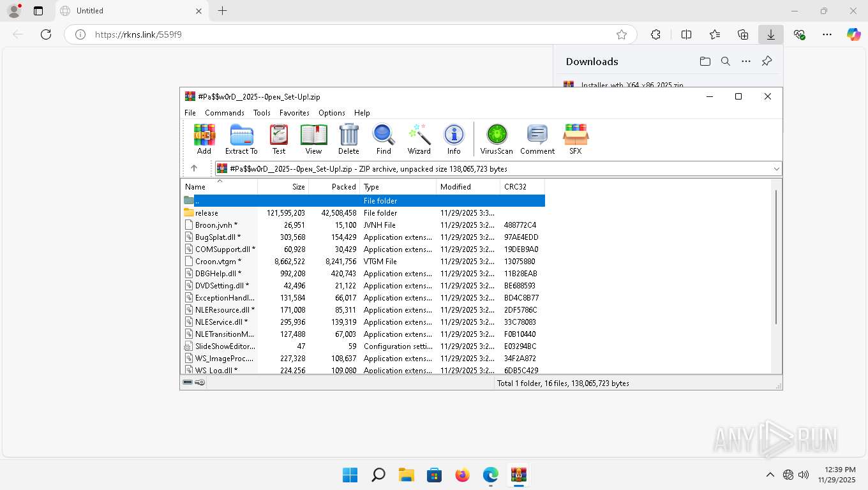
Task: Sort by CRC32 column header
Action: [523, 187]
